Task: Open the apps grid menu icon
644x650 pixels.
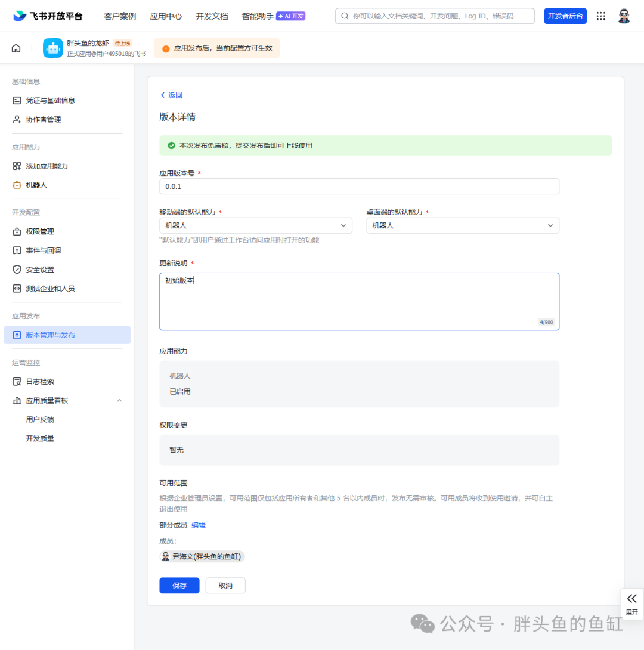Action: pyautogui.click(x=601, y=16)
